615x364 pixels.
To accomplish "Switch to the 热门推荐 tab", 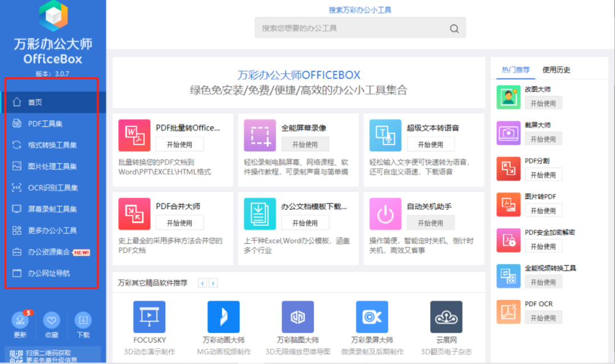I will [516, 70].
